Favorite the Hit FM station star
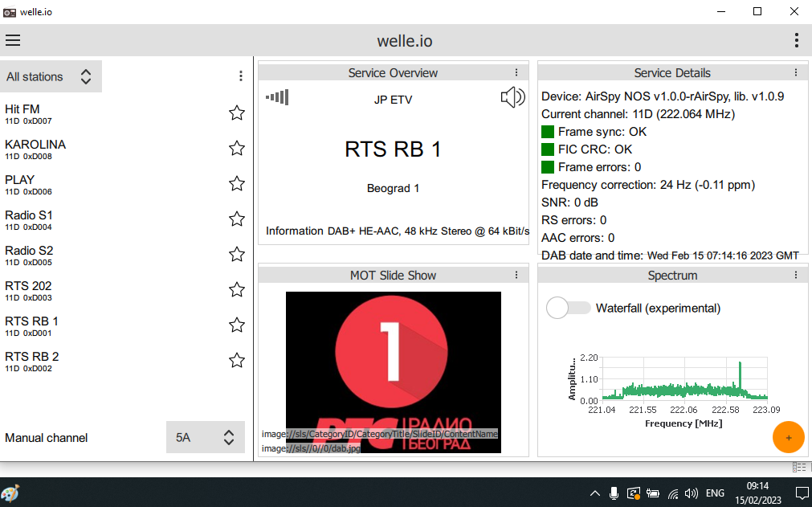This screenshot has width=812, height=507. (237, 113)
